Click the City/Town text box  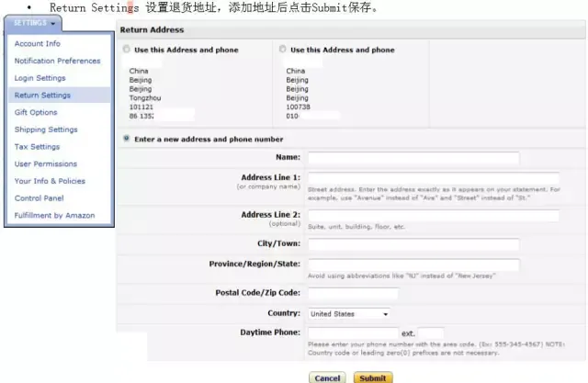(x=413, y=244)
